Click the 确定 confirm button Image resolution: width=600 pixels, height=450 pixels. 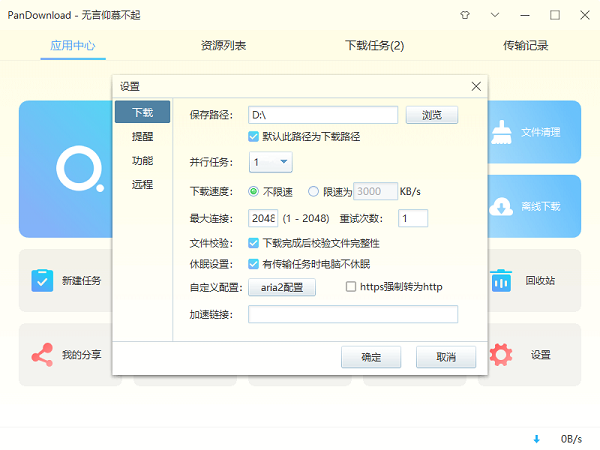[371, 357]
